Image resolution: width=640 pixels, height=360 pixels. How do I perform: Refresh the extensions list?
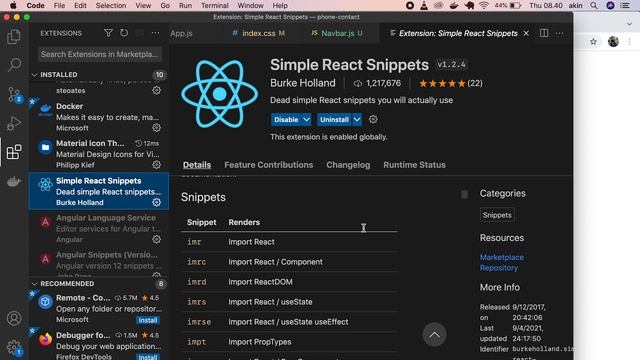(x=124, y=33)
